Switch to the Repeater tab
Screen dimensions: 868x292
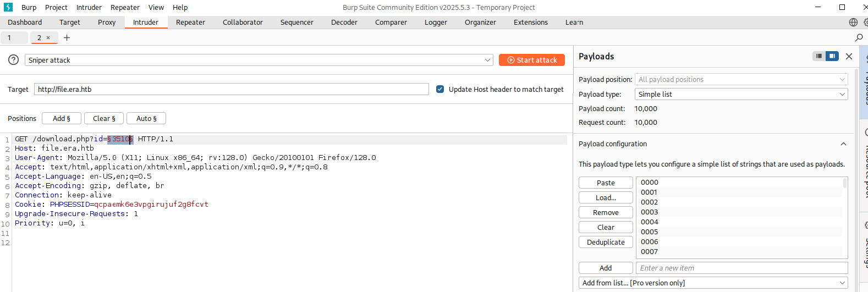190,23
